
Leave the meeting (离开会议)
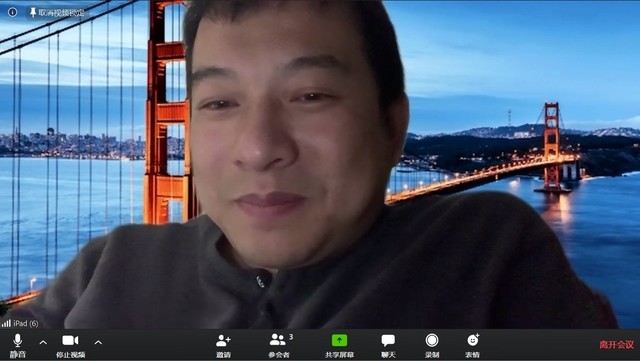click(x=616, y=345)
